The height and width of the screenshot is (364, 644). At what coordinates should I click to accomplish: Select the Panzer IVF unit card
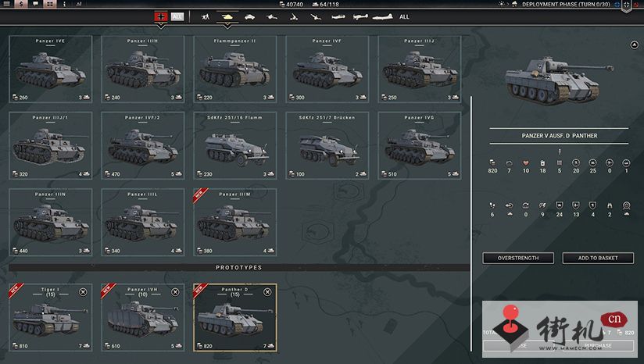(x=327, y=69)
